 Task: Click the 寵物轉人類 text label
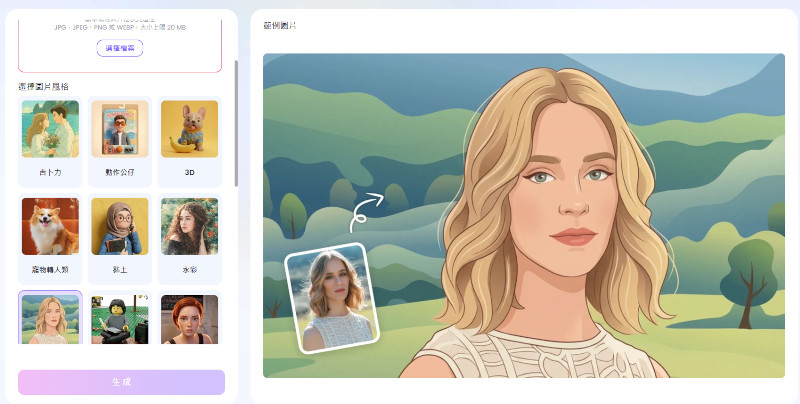coord(50,269)
